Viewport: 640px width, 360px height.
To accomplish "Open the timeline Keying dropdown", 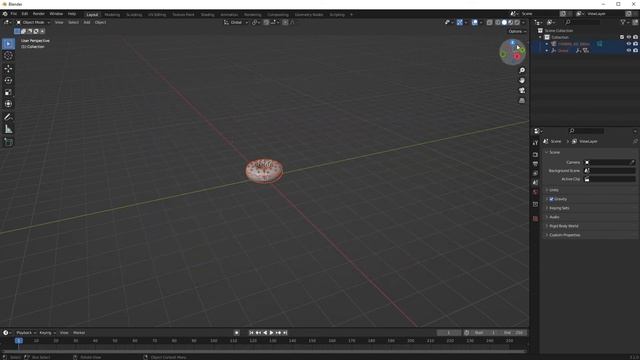I will pyautogui.click(x=47, y=333).
